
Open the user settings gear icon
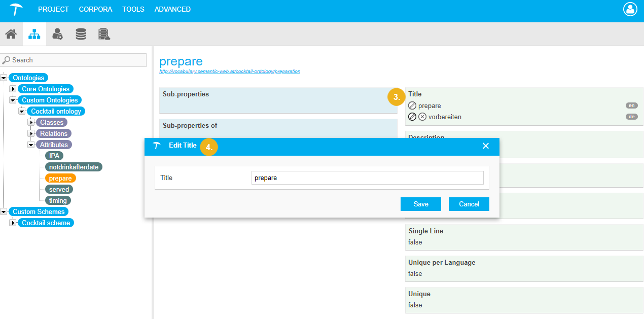point(57,34)
